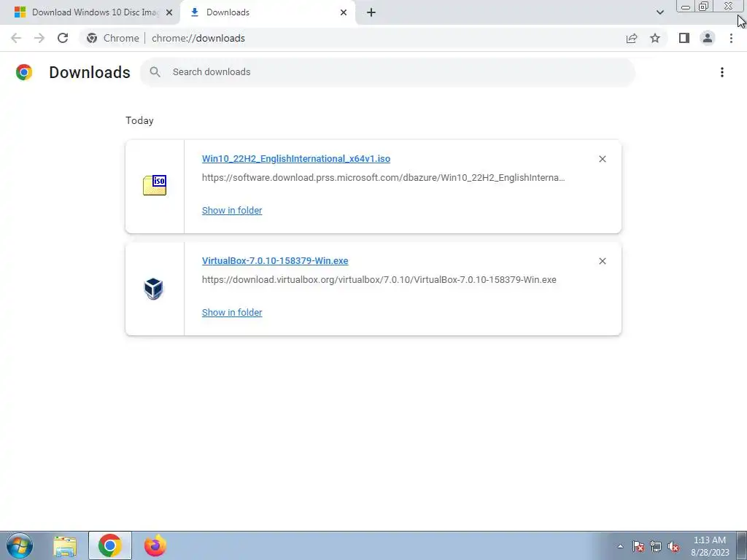
Task: Click the download.virtualbox.org source URL
Action: 379,279
